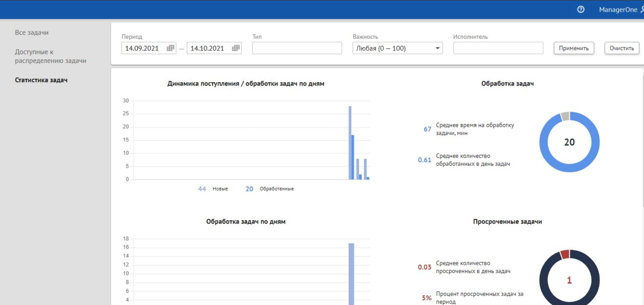
Task: Select Все задачи in the sidebar
Action: pos(31,33)
